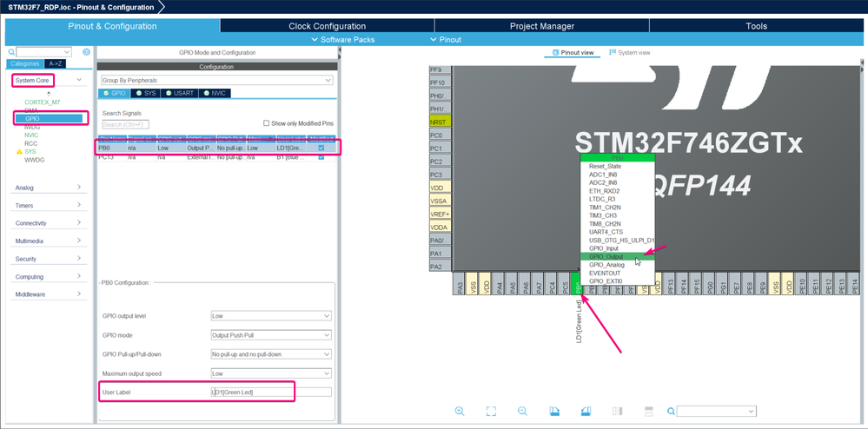The width and height of the screenshot is (868, 429).
Task: Click the Search Signals input field
Action: [x=126, y=124]
